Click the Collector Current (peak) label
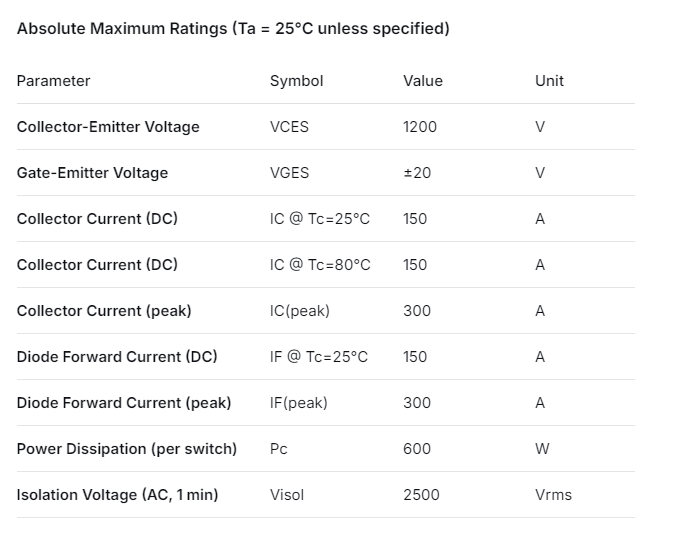691x542 pixels. click(104, 311)
